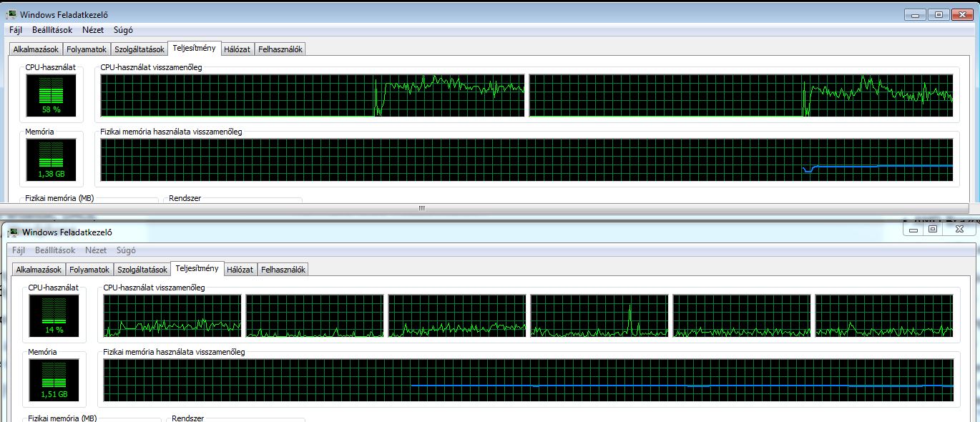Click 'Memória' label in upper window
This screenshot has width=980, height=422.
pyautogui.click(x=39, y=132)
